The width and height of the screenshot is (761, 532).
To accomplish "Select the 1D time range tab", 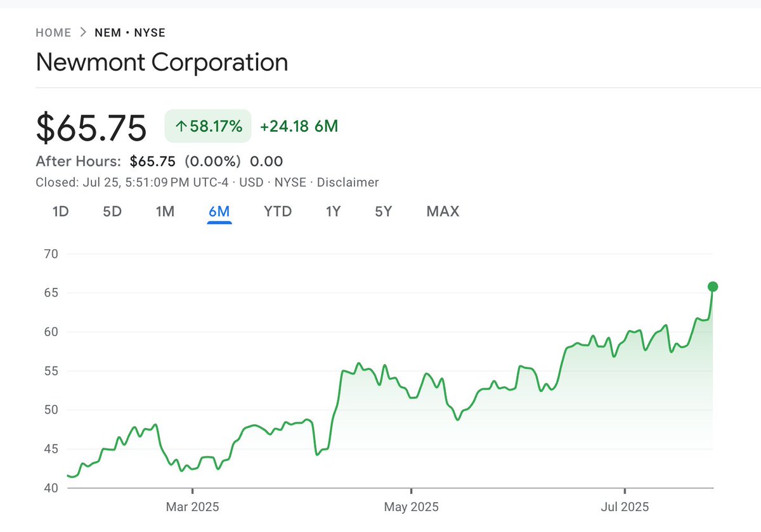I will [60, 211].
